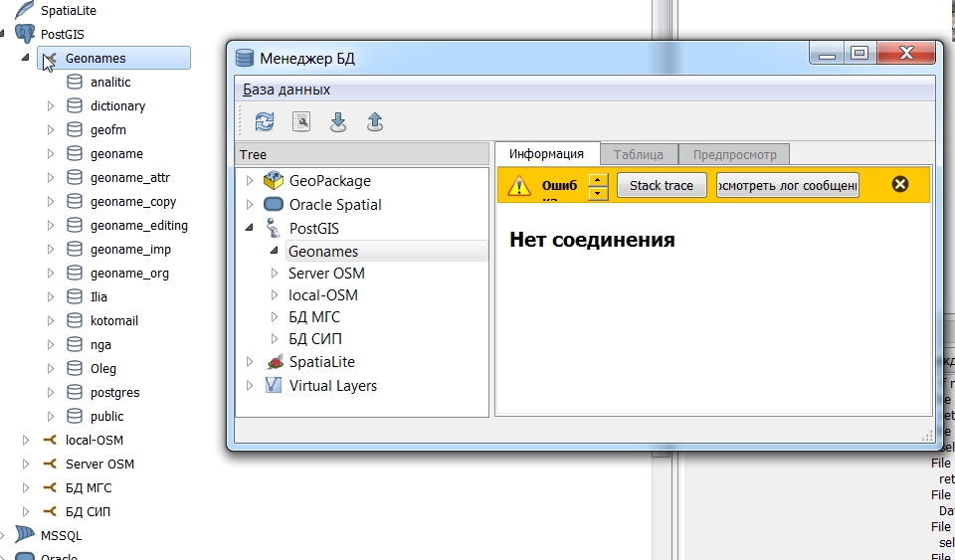
Task: Select local-OSM in the DB Manager tree
Action: [322, 295]
